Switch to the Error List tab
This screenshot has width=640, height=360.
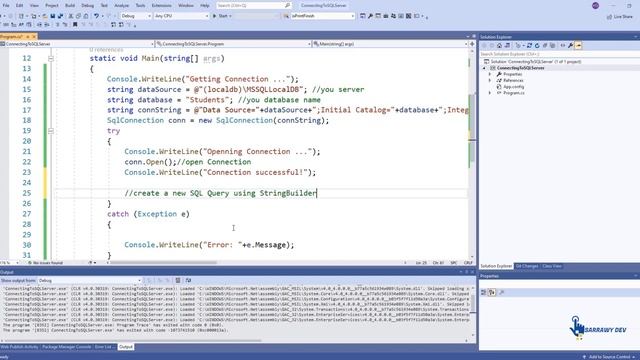(105, 347)
